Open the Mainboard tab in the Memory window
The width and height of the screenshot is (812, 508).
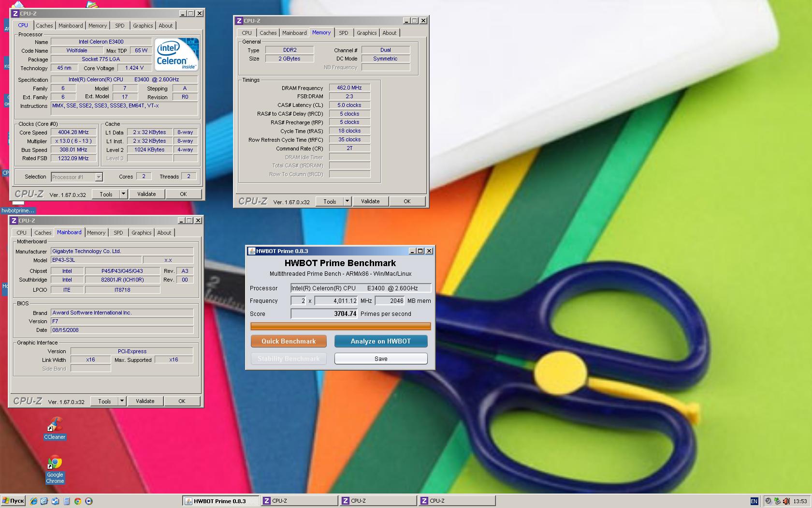pos(294,33)
